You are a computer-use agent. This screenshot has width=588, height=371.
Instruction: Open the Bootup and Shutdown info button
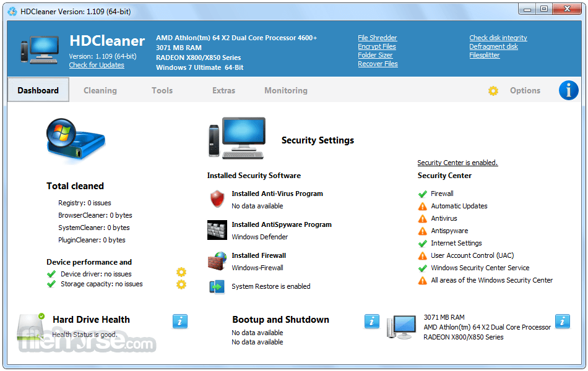[x=371, y=321]
